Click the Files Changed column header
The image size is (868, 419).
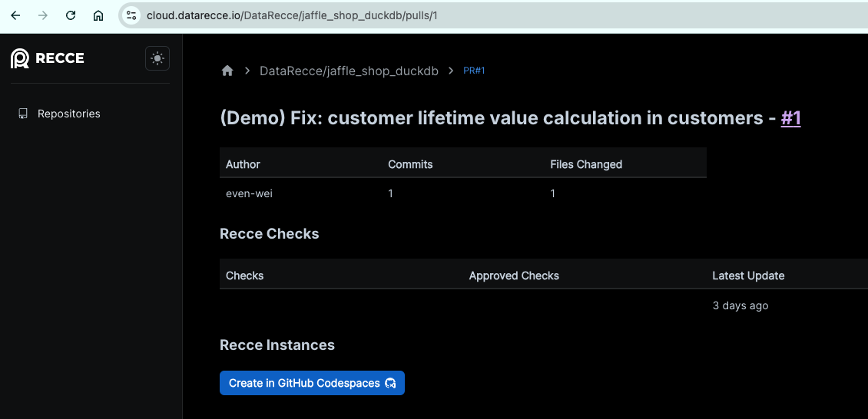tap(586, 164)
